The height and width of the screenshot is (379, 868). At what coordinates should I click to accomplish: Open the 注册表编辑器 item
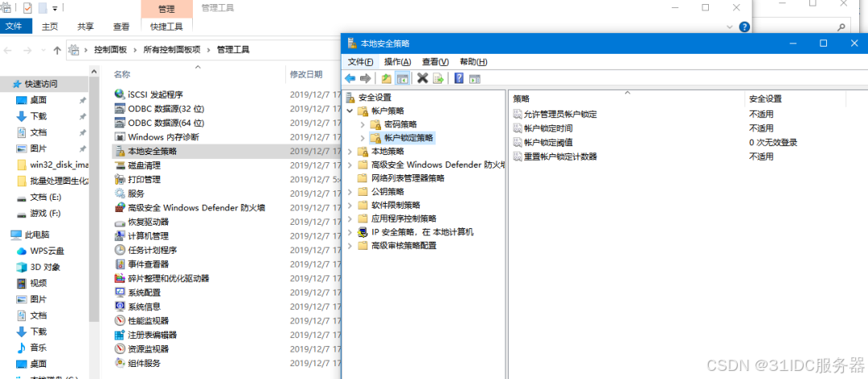pyautogui.click(x=152, y=335)
